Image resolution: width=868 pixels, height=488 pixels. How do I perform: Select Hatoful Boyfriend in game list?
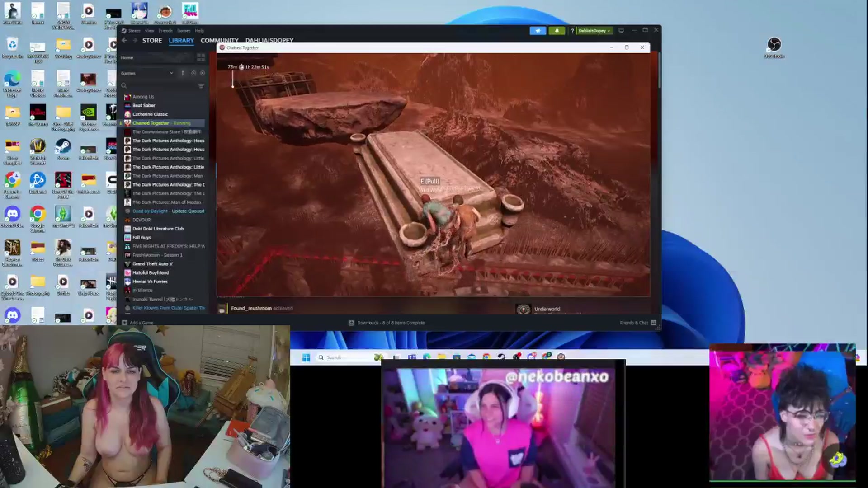(x=151, y=272)
